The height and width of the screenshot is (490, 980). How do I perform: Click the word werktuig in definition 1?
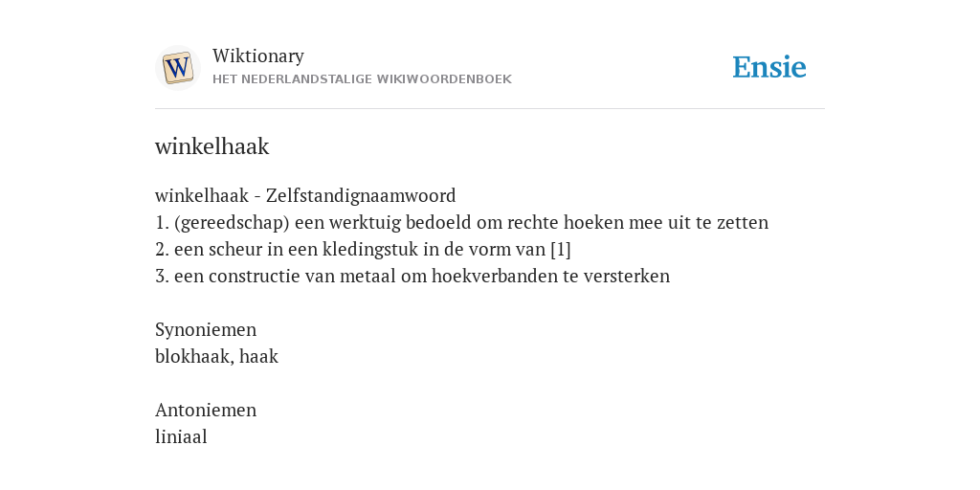(x=365, y=222)
